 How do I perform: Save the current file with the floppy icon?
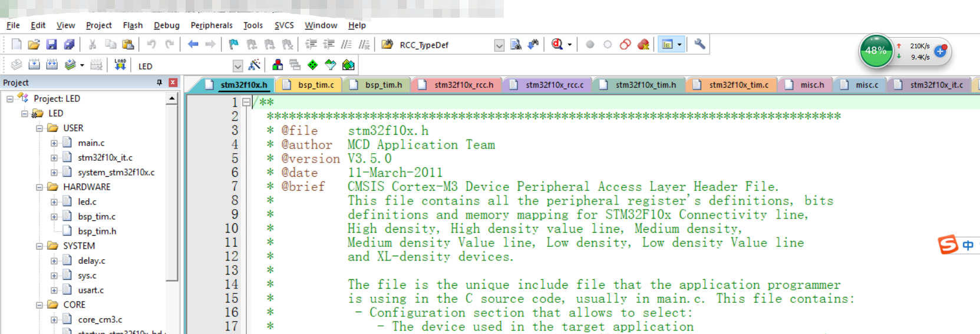(x=52, y=44)
